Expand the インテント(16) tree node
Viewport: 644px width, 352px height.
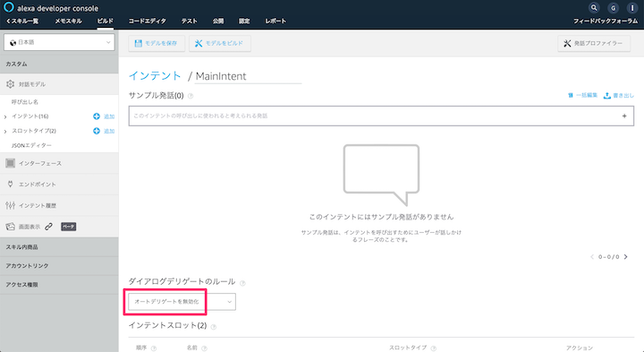click(5, 116)
